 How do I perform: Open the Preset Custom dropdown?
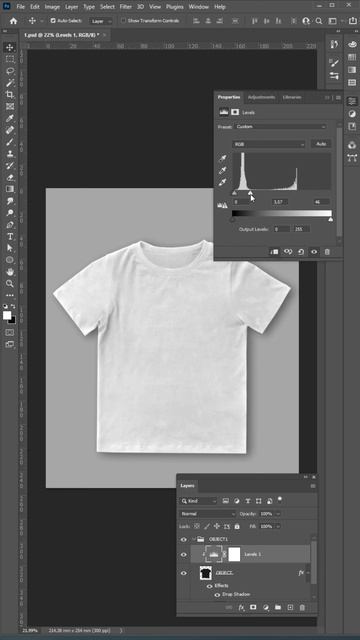tap(280, 127)
